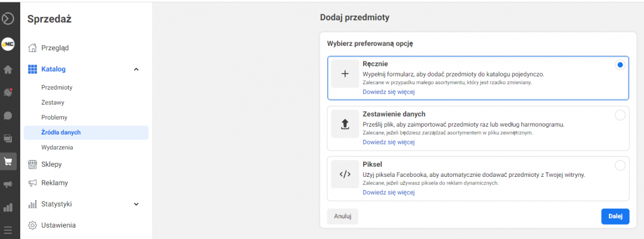644x239 pixels.
Task: Click the chat bubble icon in the dark sidebar
Action: point(8,115)
